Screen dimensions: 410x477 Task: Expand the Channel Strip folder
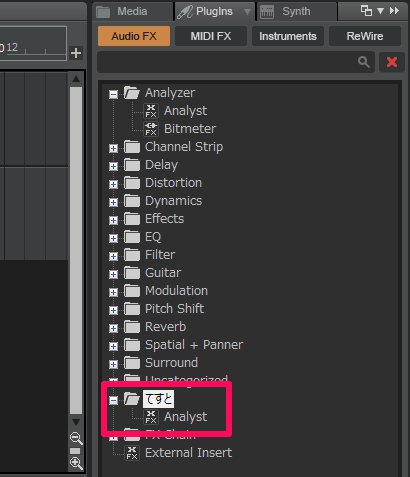coord(113,148)
